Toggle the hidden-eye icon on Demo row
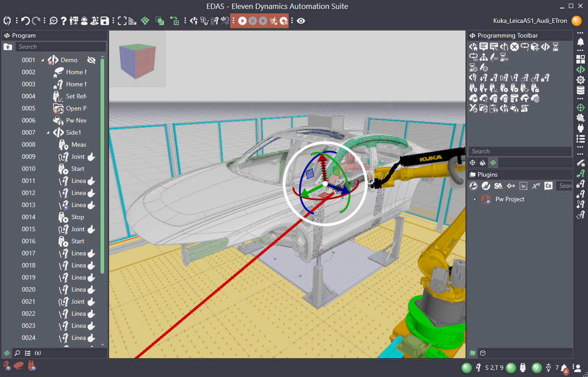 click(x=92, y=60)
